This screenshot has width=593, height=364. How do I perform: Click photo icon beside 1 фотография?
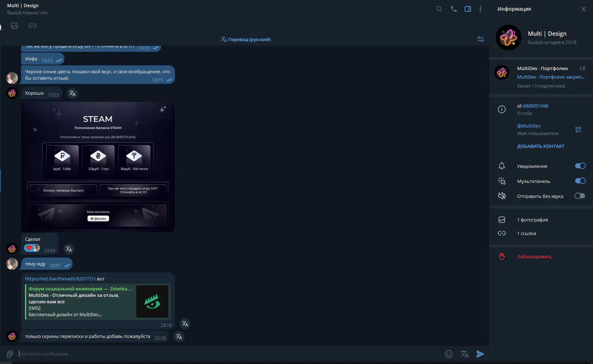point(502,220)
